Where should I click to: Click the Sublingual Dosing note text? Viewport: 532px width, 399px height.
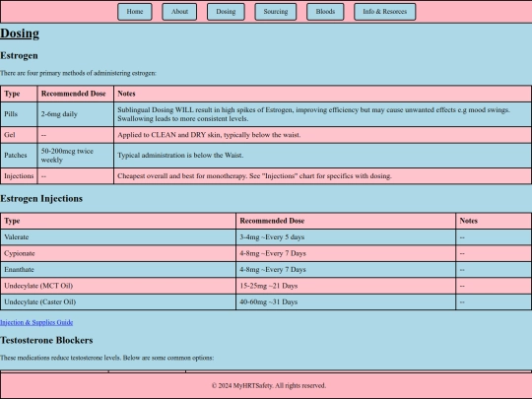[313, 114]
